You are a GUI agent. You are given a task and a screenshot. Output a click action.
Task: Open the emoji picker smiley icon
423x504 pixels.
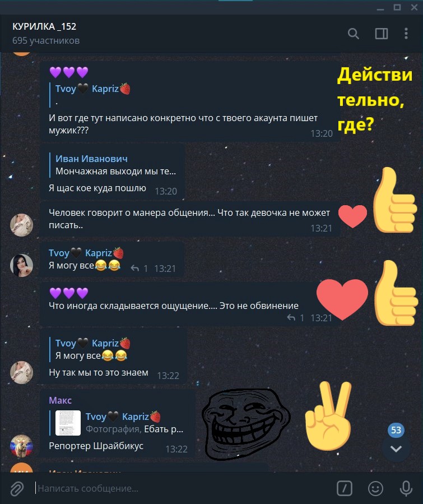point(375,488)
